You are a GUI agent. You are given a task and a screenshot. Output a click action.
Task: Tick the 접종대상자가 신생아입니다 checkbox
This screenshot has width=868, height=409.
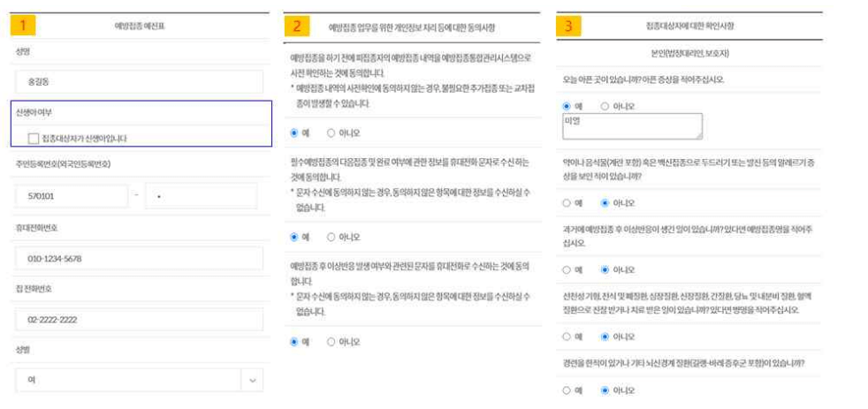pos(34,139)
